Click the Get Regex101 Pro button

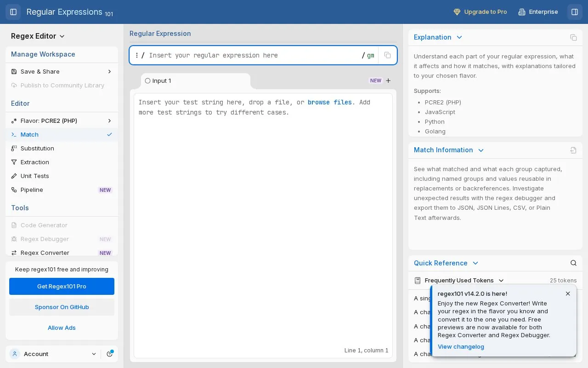tap(62, 286)
